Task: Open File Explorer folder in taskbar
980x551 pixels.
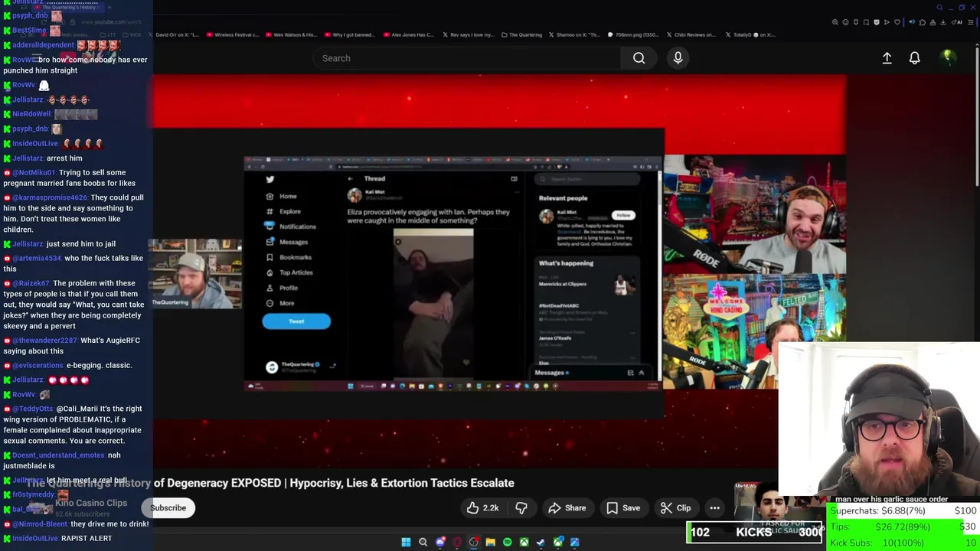Action: (x=491, y=542)
